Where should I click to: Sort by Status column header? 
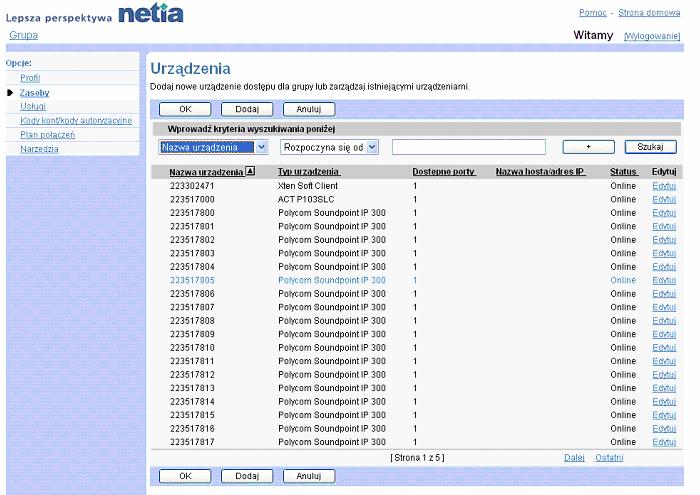[624, 172]
